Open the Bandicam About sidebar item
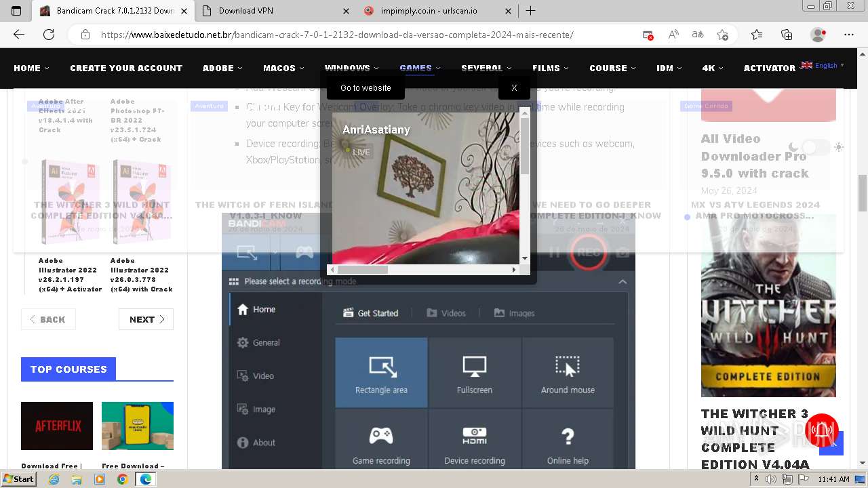Viewport: 868px width, 488px height. [x=256, y=443]
